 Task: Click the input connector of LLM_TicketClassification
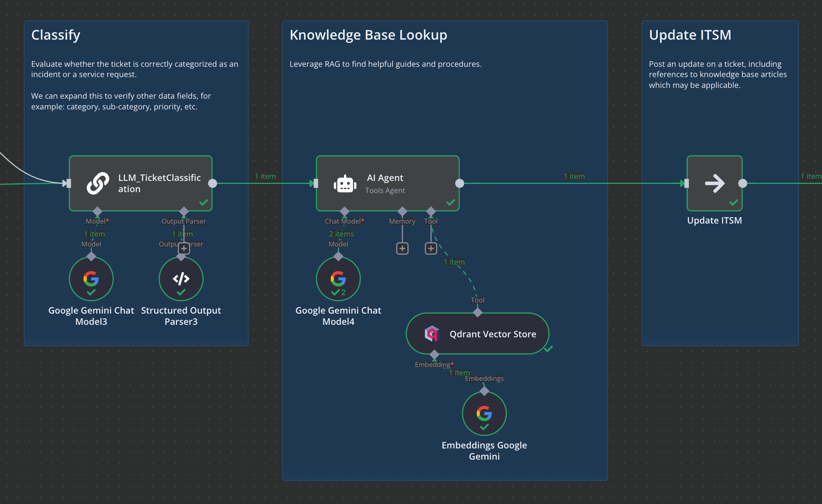[x=69, y=184]
